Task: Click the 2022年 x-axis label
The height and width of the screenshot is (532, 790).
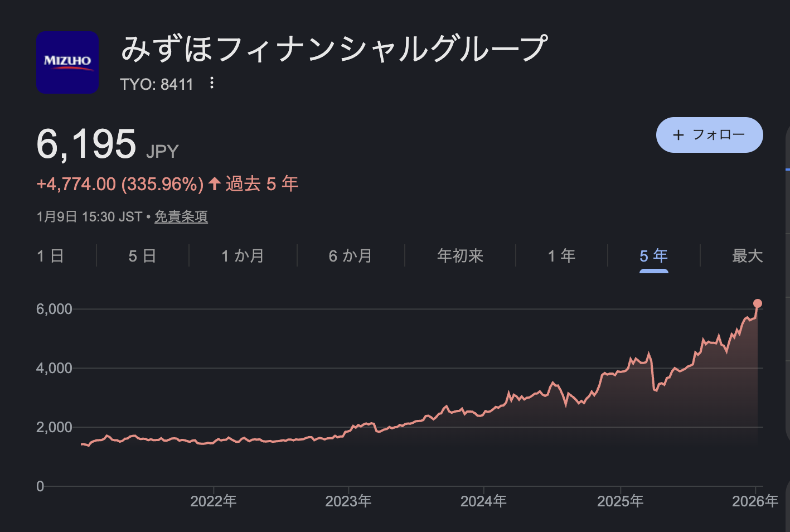Action: (x=214, y=501)
